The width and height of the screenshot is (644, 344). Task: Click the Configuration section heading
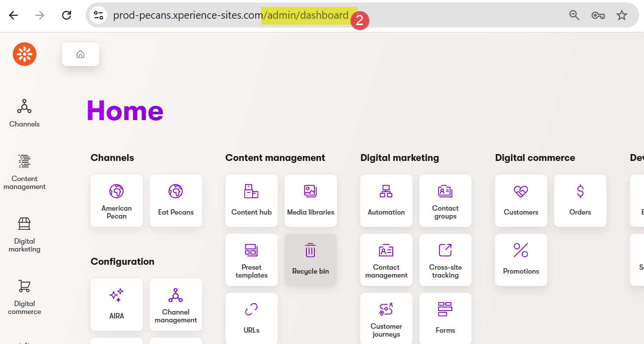[x=123, y=262]
